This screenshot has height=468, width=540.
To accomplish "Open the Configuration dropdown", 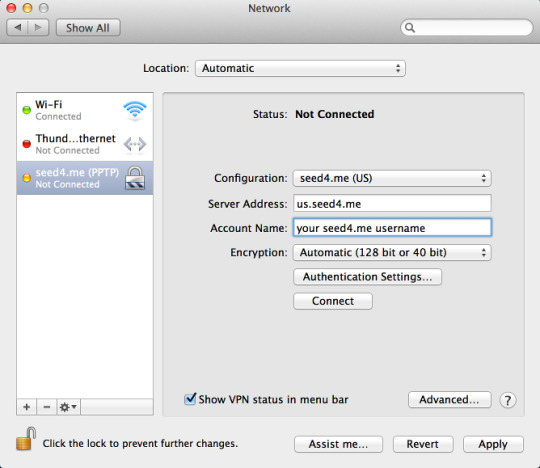I will click(392, 178).
